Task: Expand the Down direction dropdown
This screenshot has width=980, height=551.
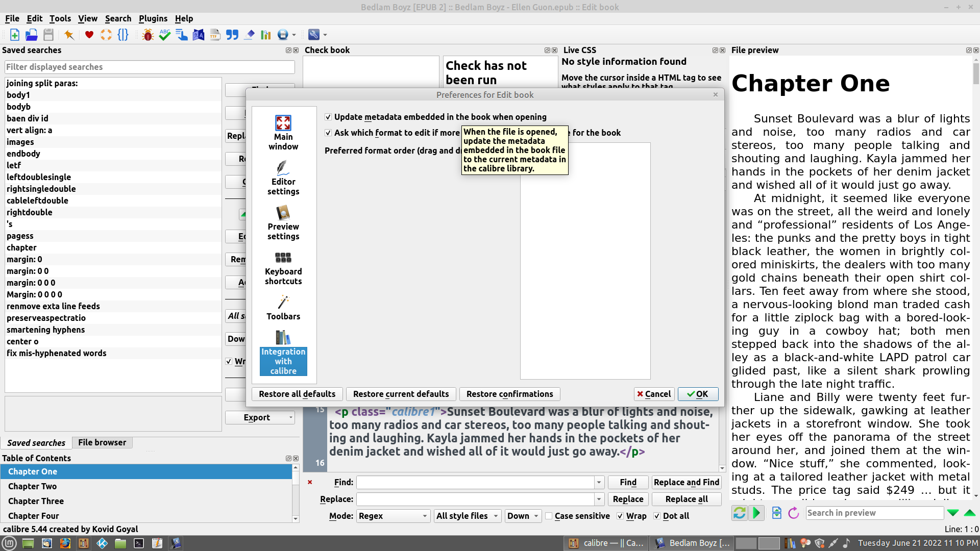Action: (x=523, y=516)
